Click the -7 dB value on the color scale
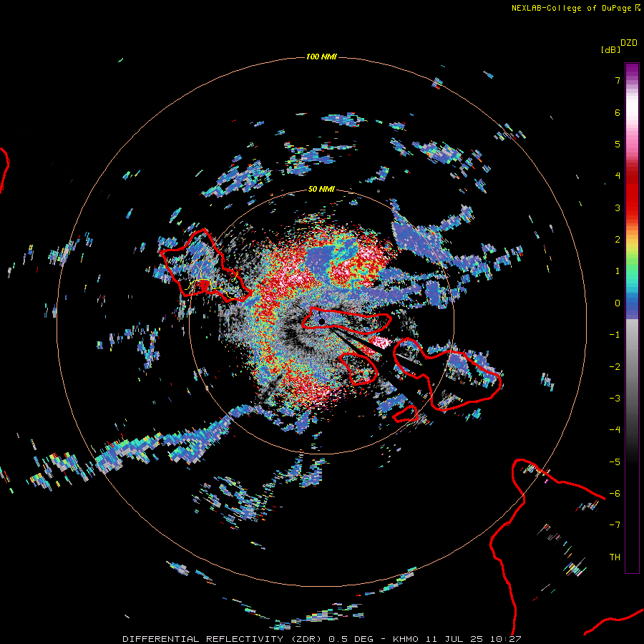 615,525
